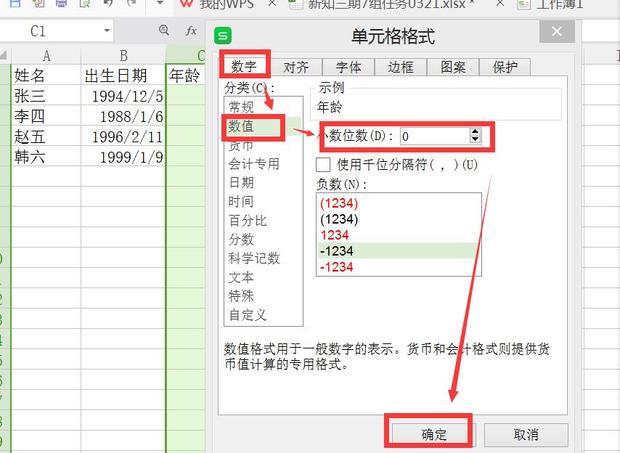Screen dimensions: 620x453
Task: Switch to the 字体 tab
Action: (x=348, y=68)
